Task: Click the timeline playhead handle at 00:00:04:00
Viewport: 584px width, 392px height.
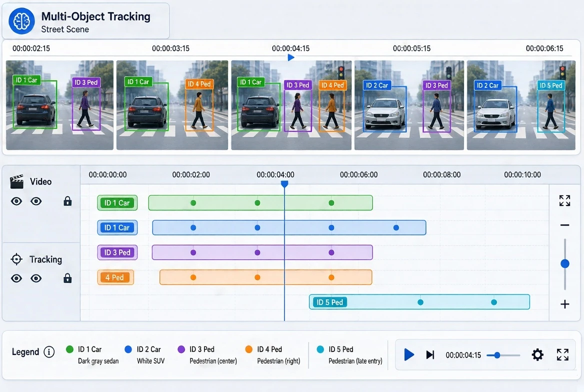Action: (x=284, y=183)
